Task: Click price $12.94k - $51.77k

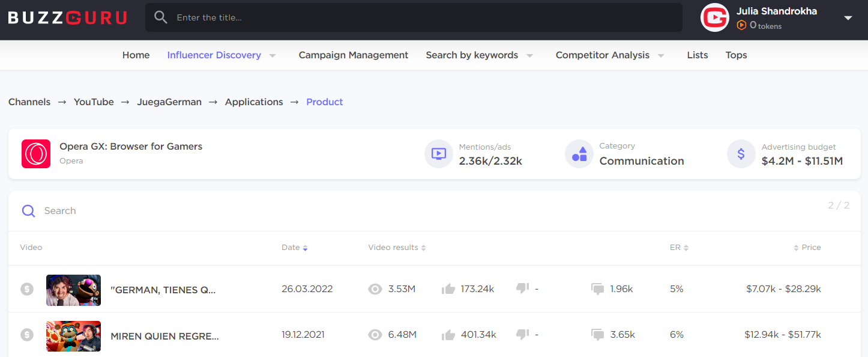Action: coord(783,335)
